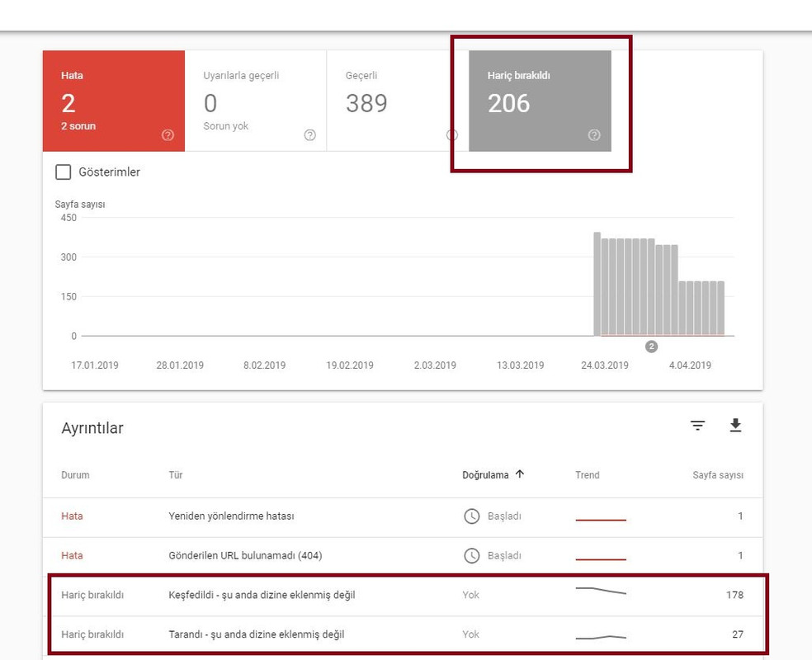Image resolution: width=812 pixels, height=660 pixels.
Task: Enable the Gösterimler checkbox
Action: [64, 172]
